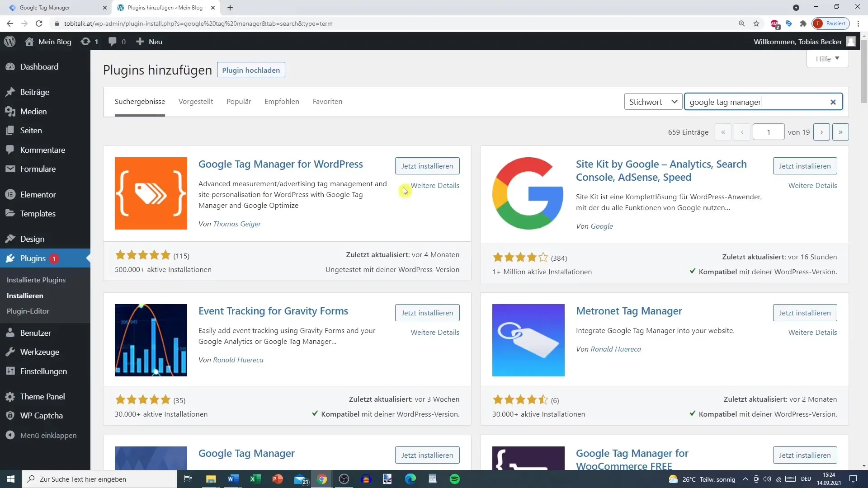Viewport: 868px width, 488px height.
Task: Go to next results page arrow
Action: 821,132
